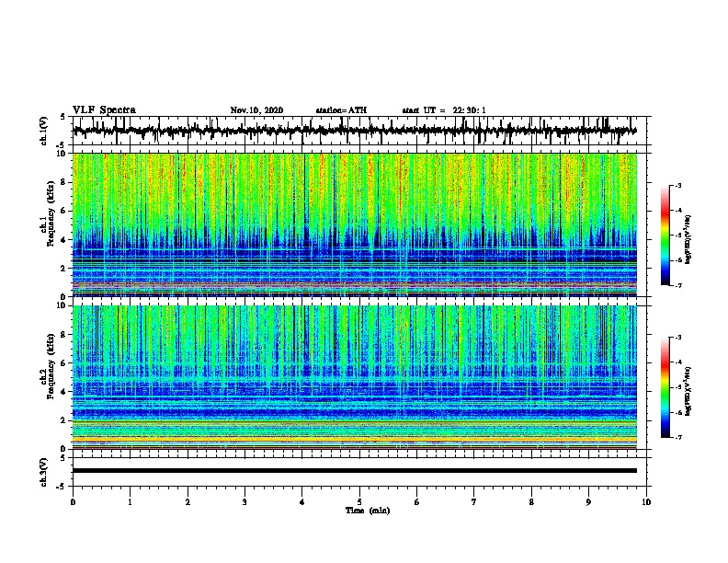Click inside the ch.2 spectrogram panel

pyautogui.click(x=355, y=377)
